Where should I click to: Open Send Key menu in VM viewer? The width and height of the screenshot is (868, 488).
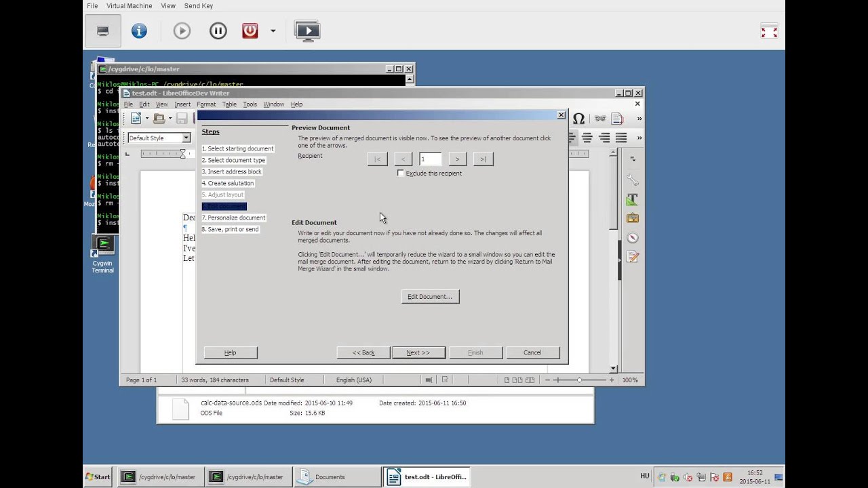click(199, 6)
